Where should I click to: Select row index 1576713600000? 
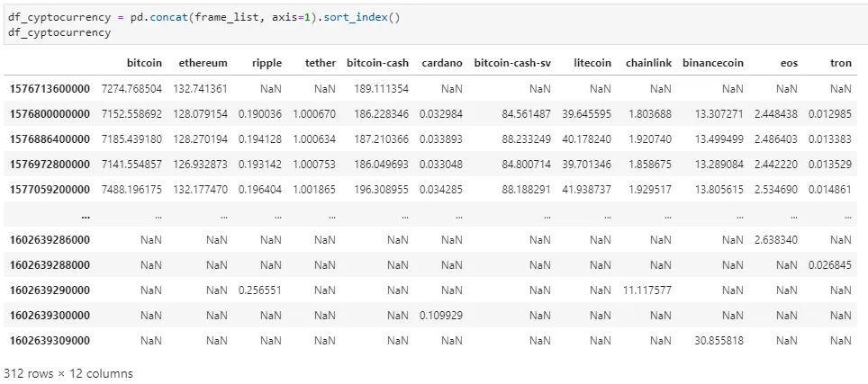click(x=50, y=88)
